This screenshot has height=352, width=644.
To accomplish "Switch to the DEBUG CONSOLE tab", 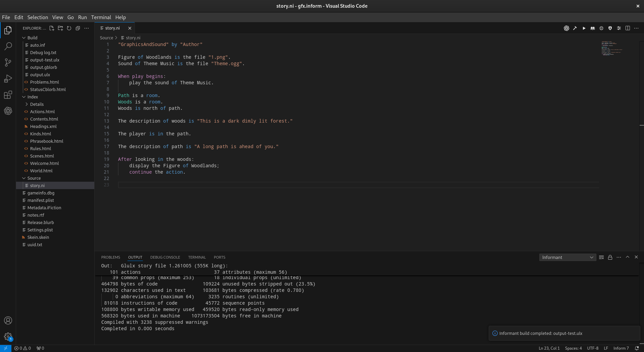I will coord(165,257).
